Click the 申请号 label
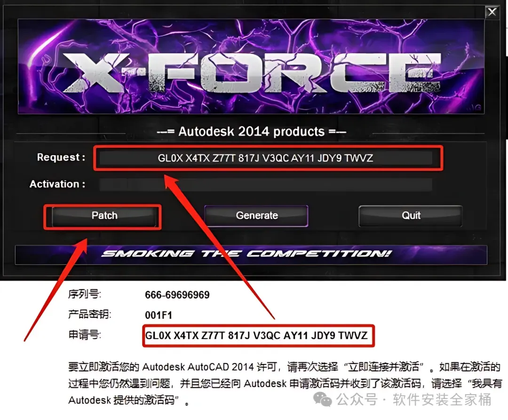Image resolution: width=508 pixels, height=420 pixels. pos(85,334)
